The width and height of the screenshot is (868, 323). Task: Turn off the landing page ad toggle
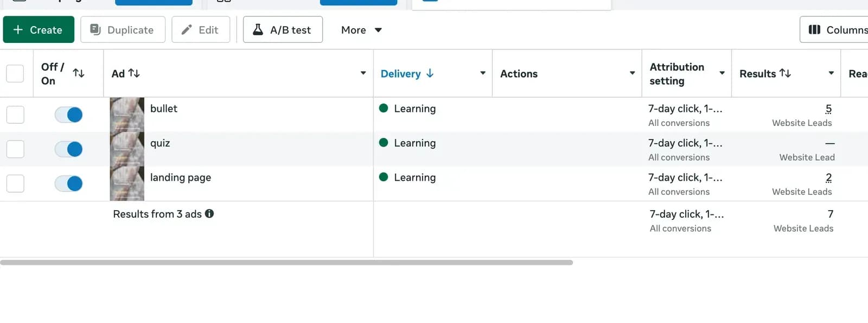click(x=69, y=183)
